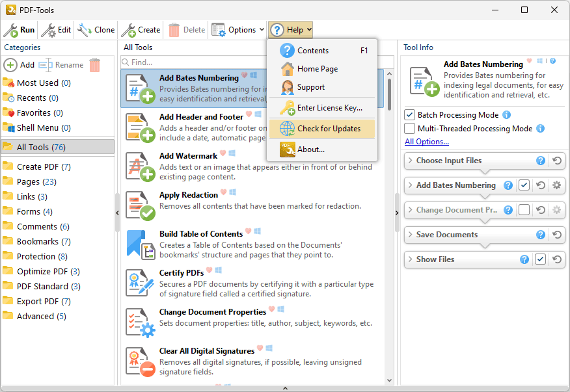Screen dimensions: 570x392
Task: Select the Build Table of Contents tool icon
Action: click(141, 244)
